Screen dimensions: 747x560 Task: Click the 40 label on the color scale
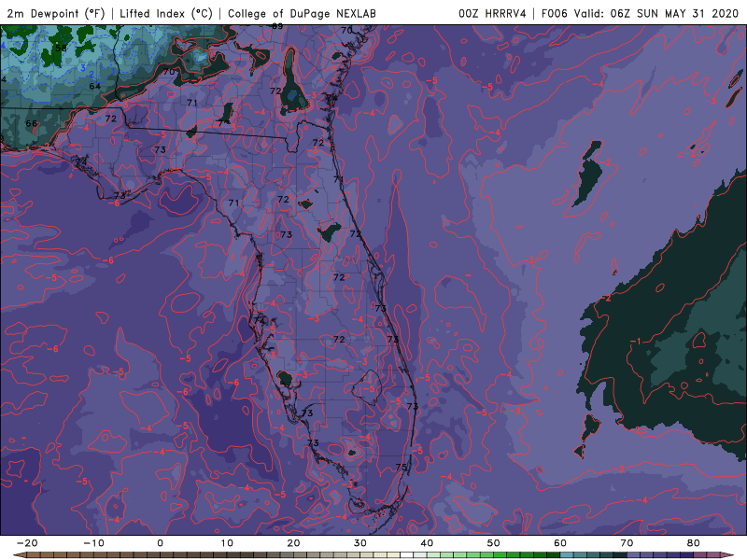click(x=427, y=543)
